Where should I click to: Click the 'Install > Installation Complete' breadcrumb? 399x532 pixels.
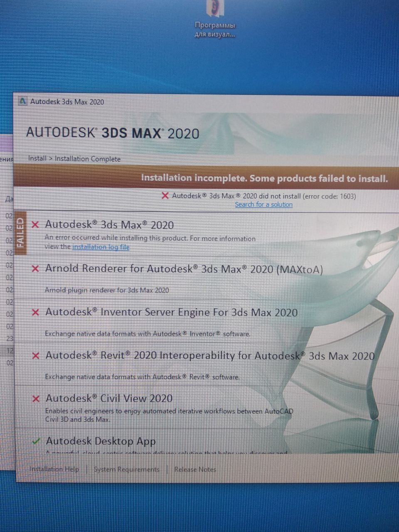coord(74,159)
